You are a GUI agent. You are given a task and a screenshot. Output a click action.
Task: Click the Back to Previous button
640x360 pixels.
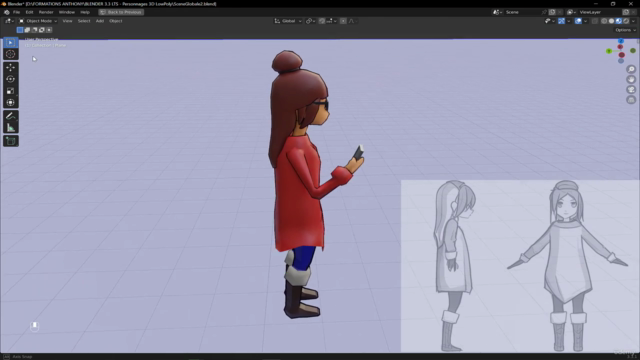[121, 12]
